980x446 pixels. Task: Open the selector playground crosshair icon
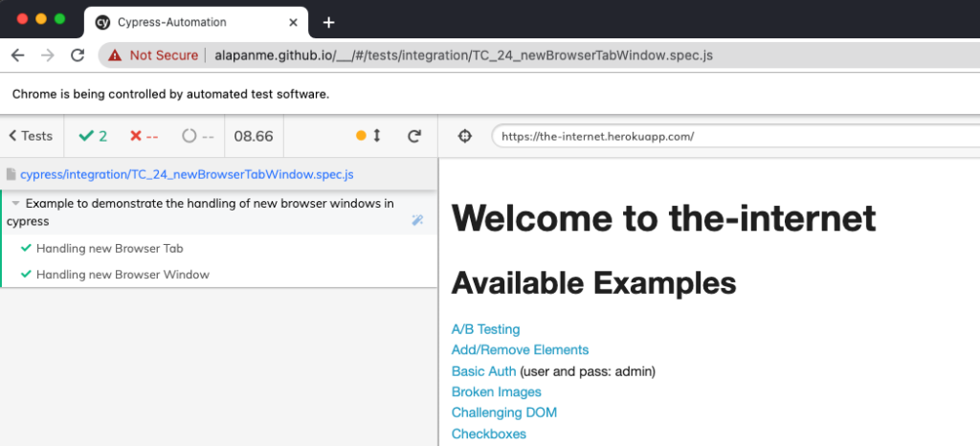pyautogui.click(x=464, y=136)
